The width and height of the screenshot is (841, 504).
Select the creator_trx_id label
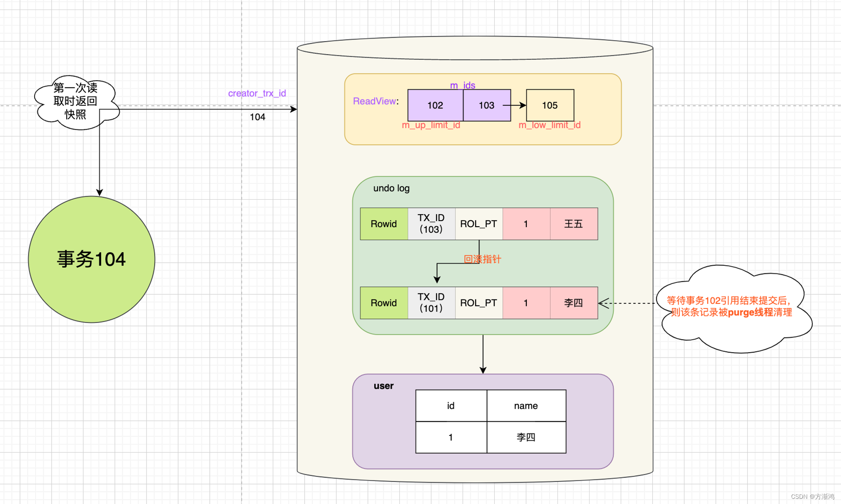pos(257,93)
